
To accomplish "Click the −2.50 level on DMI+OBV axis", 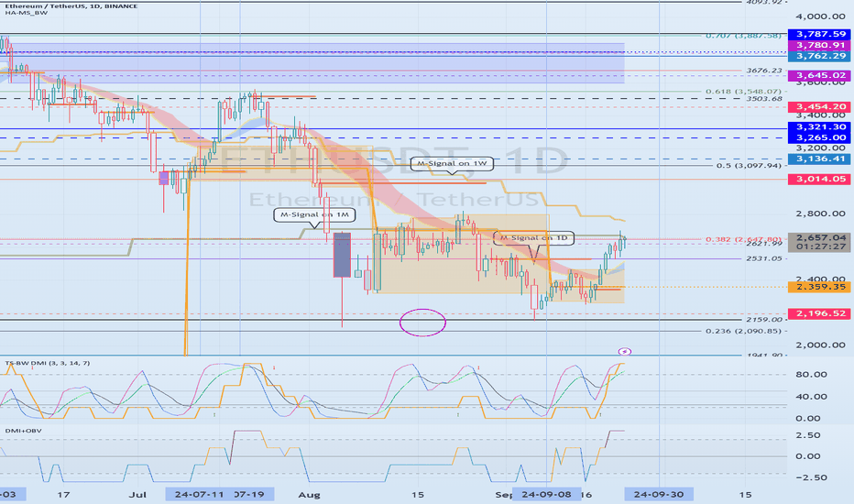I will pyautogui.click(x=811, y=477).
